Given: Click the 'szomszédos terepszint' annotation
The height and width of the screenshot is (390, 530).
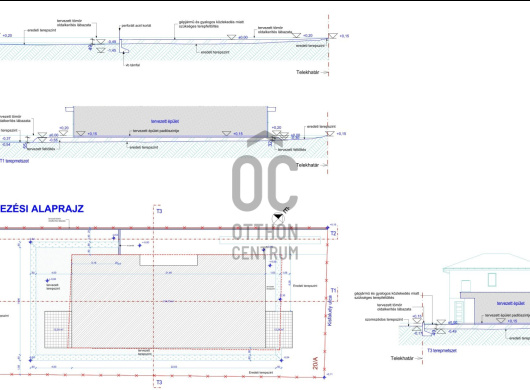Looking at the screenshot, I should [x=384, y=319].
